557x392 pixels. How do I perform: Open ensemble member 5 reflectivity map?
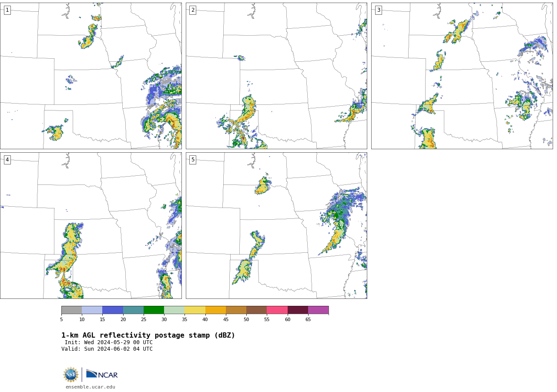[276, 225]
